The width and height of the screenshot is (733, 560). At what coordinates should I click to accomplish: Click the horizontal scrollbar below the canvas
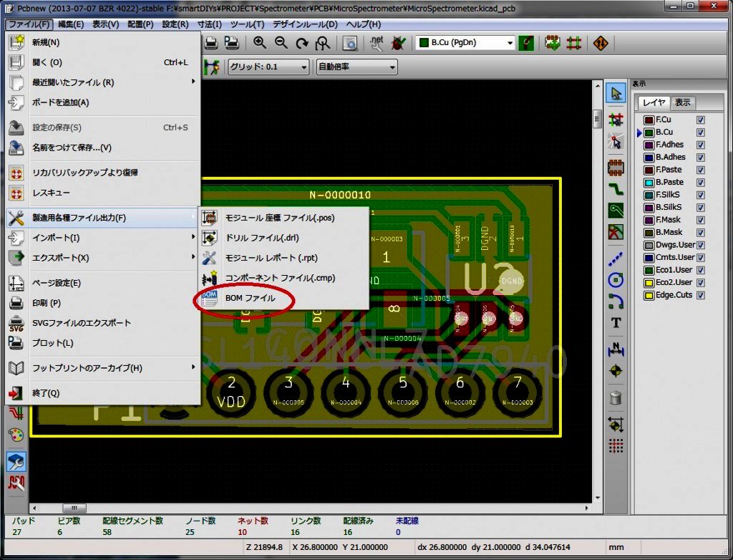pyautogui.click(x=308, y=508)
